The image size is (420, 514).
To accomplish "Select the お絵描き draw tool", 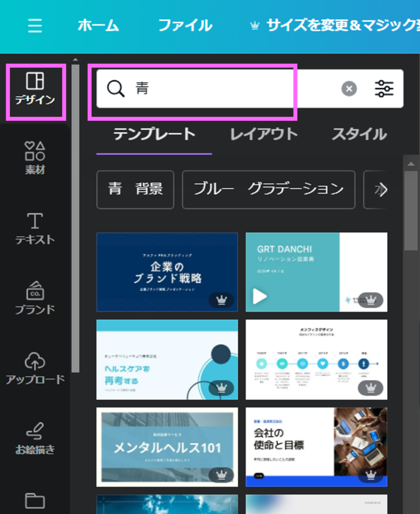I will (35, 438).
